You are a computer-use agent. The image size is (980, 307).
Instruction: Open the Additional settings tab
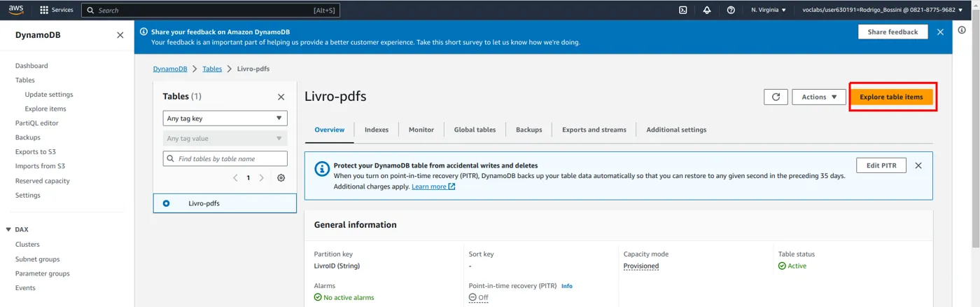pos(676,130)
